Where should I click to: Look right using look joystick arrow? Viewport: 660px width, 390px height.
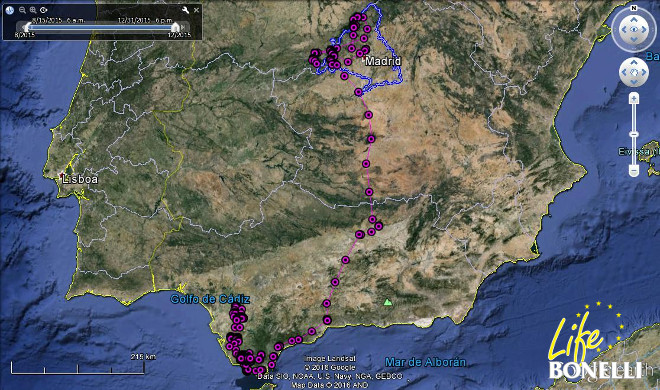[x=644, y=29]
